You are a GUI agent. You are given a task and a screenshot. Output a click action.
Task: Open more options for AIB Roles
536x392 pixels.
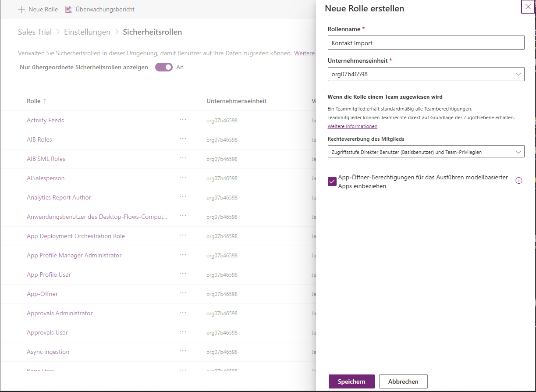183,139
